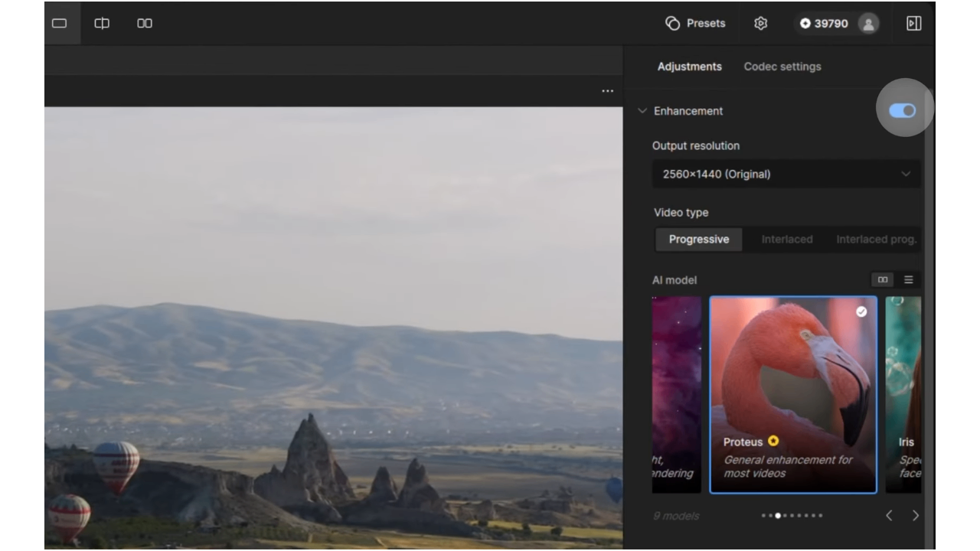Toggle the Enhancement switch off

(902, 111)
